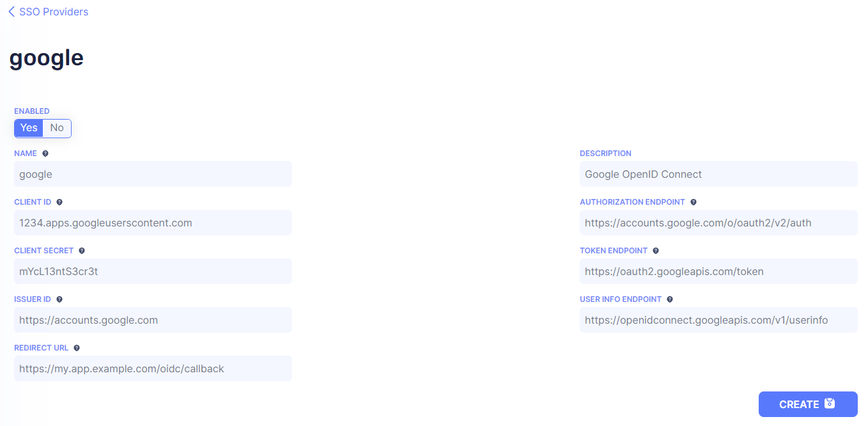The image size is (868, 426).
Task: Select the Issuer ID input
Action: coord(153,320)
